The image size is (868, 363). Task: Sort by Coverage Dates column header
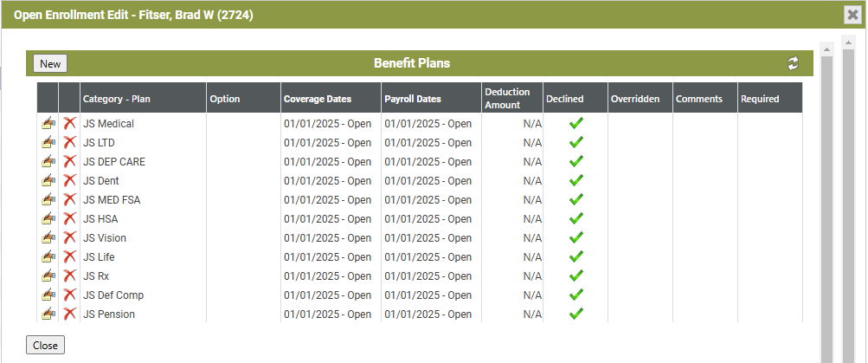318,99
